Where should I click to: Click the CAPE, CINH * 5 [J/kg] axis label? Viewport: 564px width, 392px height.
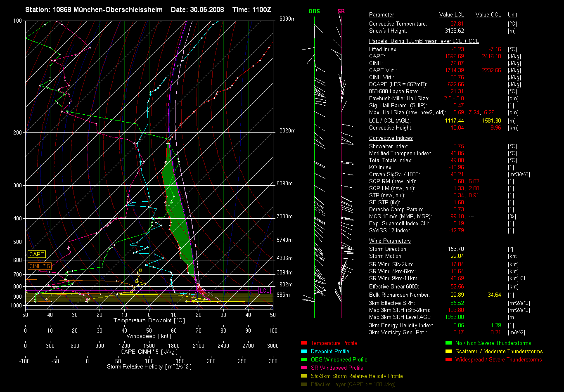click(149, 352)
